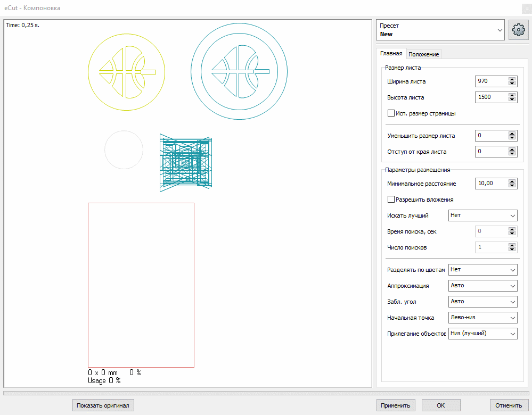Open the Пресет New dropdown
The height and width of the screenshot is (415, 532).
(x=440, y=30)
